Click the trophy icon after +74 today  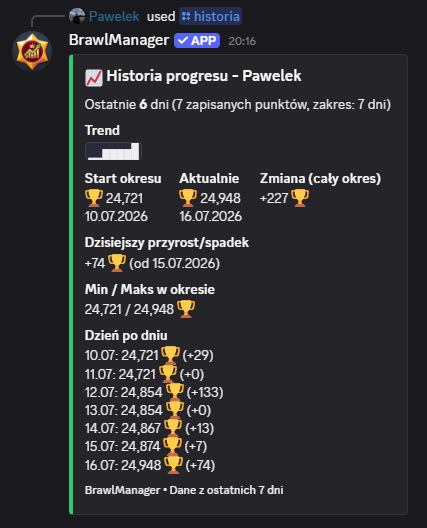click(x=117, y=263)
